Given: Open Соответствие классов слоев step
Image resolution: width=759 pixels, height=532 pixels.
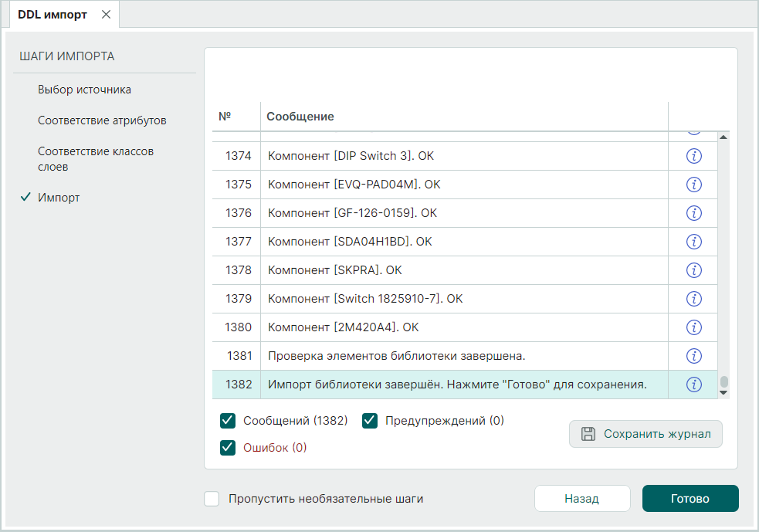Looking at the screenshot, I should 95,159.
